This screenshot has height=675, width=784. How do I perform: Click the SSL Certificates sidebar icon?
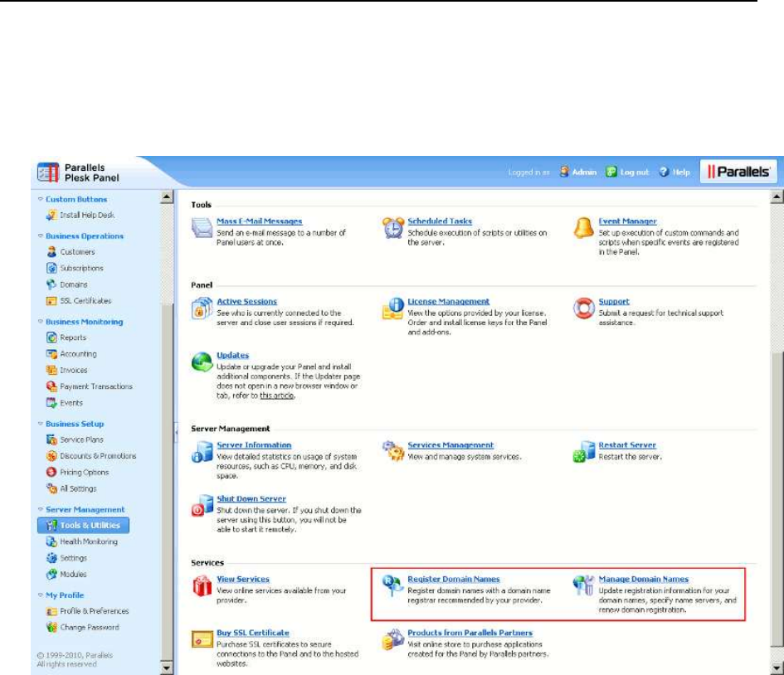coord(51,301)
